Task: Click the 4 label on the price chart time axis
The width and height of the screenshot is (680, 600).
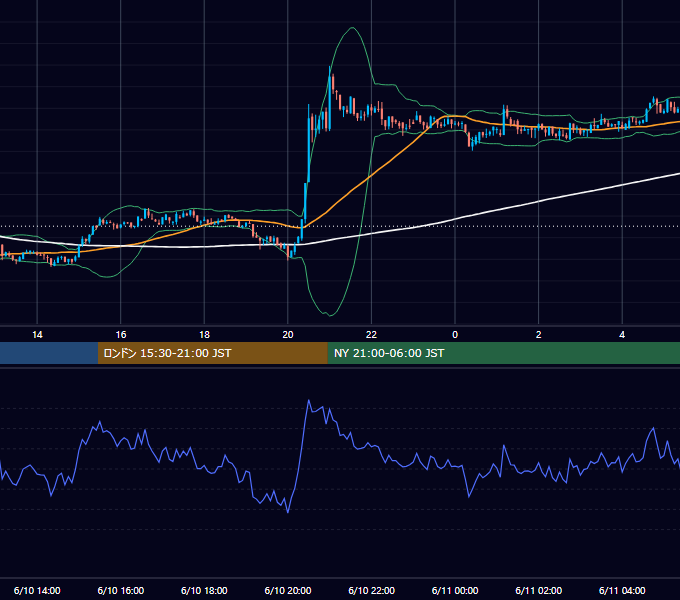Action: click(x=622, y=335)
